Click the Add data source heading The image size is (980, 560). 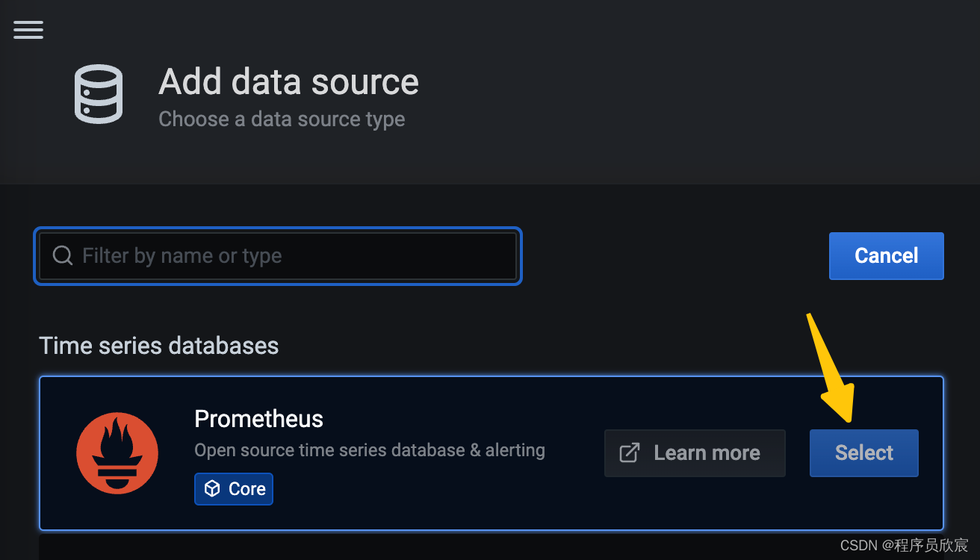pos(288,82)
